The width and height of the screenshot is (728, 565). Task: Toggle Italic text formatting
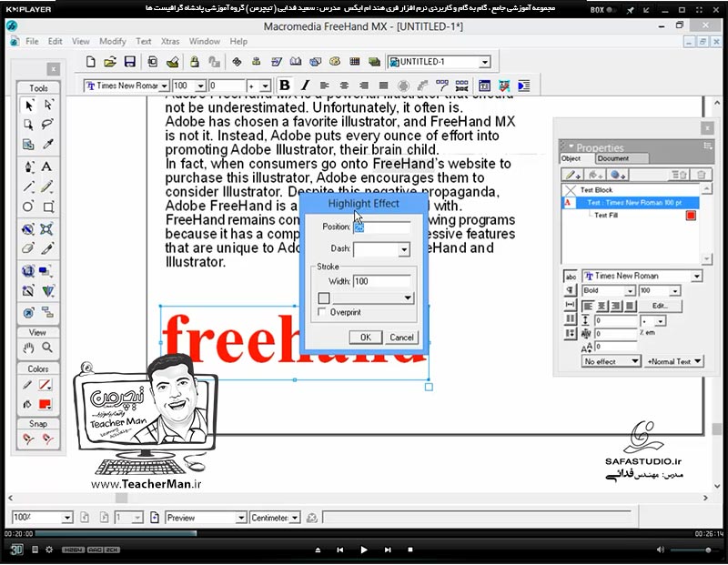pos(305,86)
